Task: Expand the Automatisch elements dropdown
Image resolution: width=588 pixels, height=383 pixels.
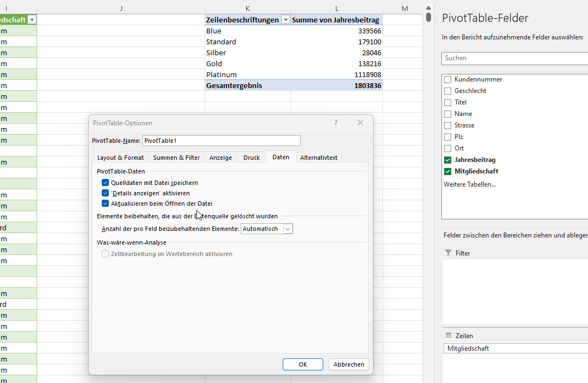Action: pos(288,229)
